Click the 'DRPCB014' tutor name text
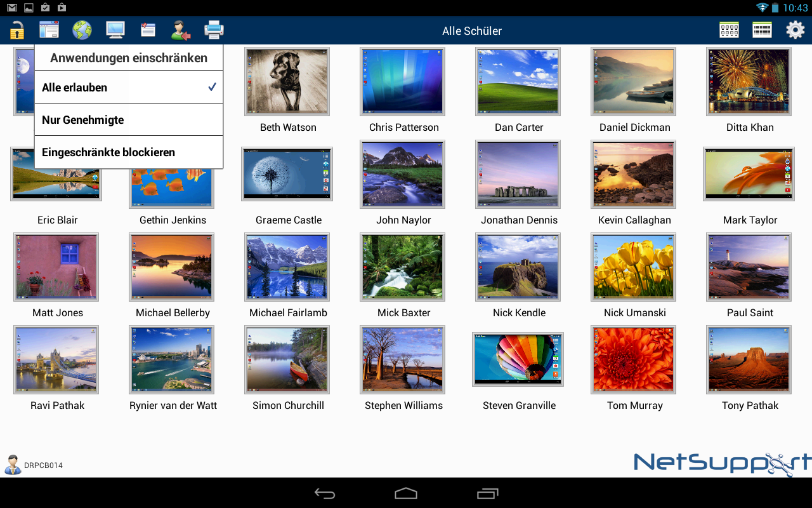 43,465
